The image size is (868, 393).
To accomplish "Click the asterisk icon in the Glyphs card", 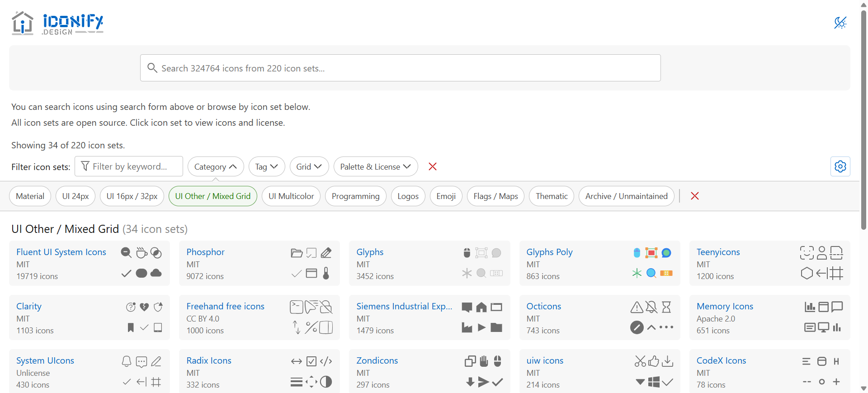I will click(467, 273).
